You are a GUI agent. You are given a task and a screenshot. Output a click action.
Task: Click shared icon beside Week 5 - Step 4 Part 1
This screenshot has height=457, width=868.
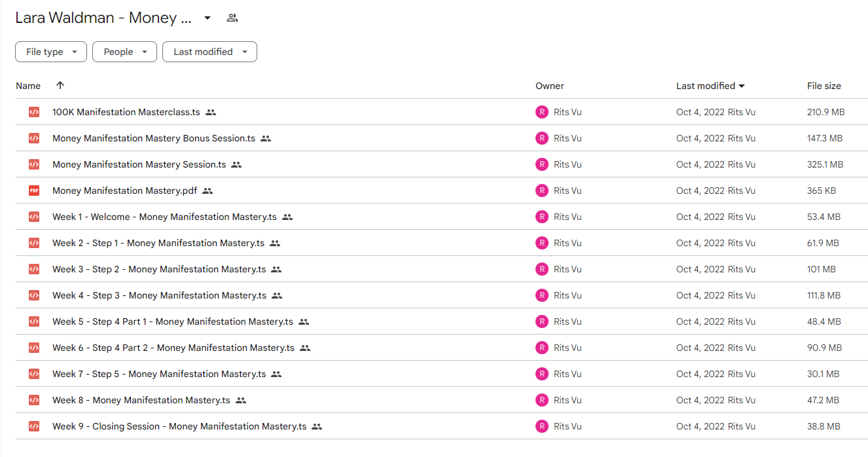(x=304, y=321)
